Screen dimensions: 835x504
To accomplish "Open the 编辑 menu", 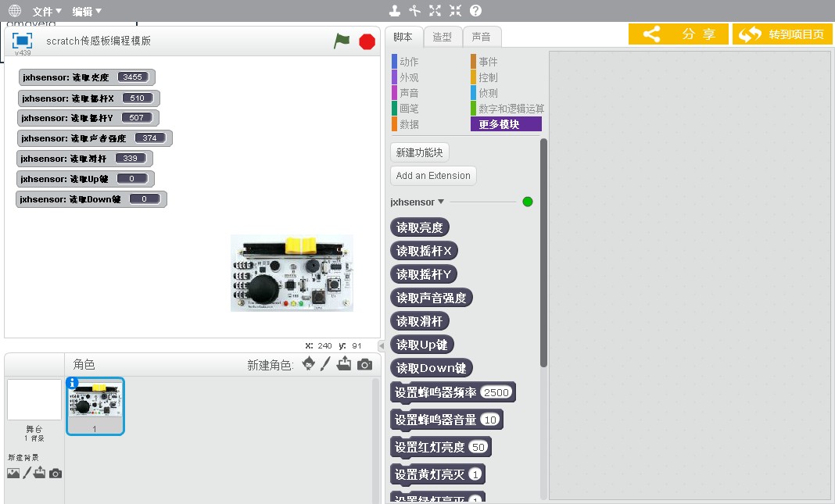I will (x=87, y=11).
